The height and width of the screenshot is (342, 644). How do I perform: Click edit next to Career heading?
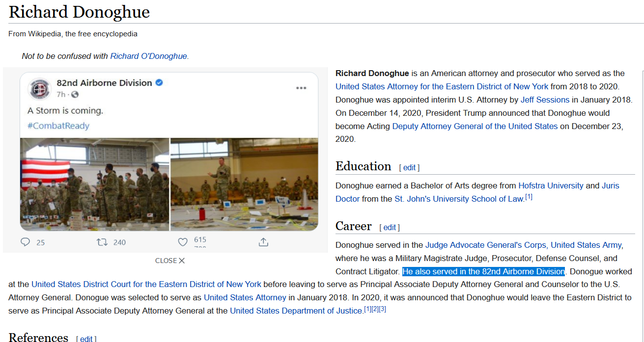tap(390, 228)
